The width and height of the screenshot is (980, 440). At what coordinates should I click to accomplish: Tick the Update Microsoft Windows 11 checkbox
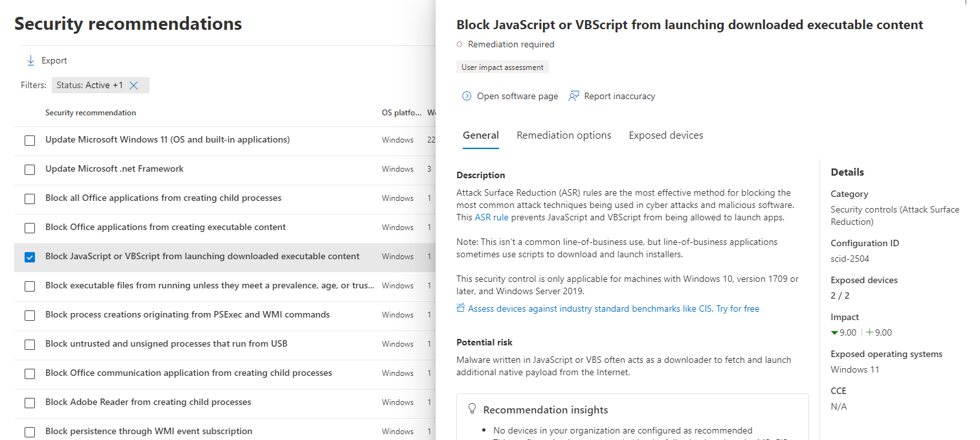30,141
